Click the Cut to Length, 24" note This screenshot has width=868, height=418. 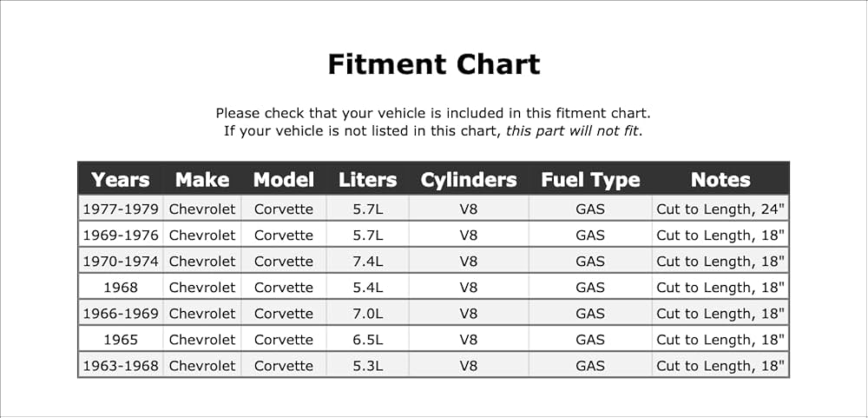[720, 209]
